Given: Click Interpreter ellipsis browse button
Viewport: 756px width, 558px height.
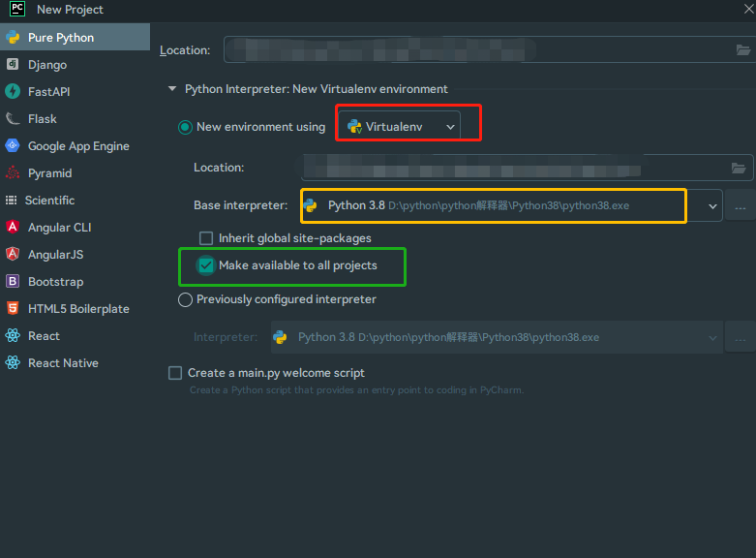Looking at the screenshot, I should [x=741, y=337].
